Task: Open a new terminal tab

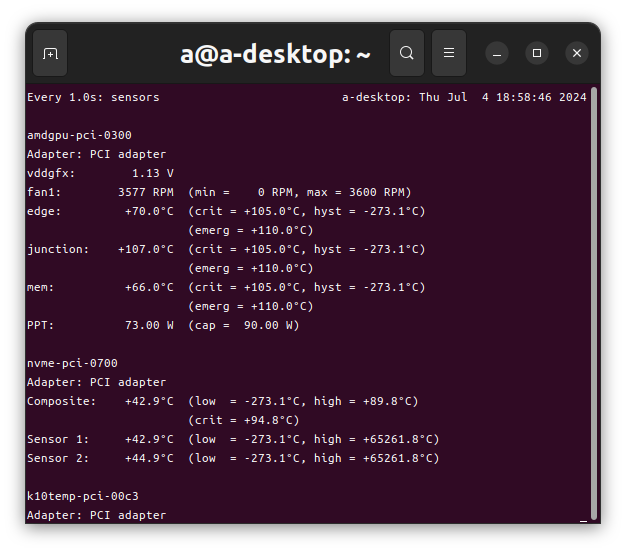Action: (x=50, y=53)
